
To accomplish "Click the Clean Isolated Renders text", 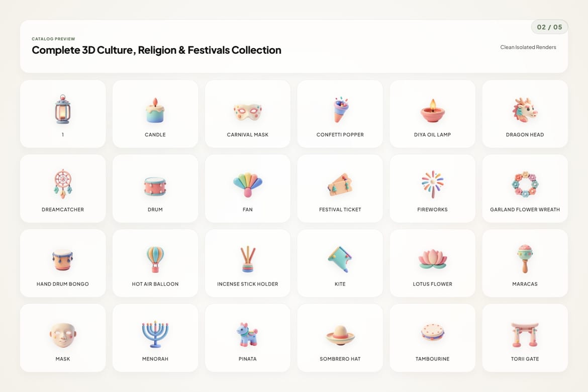I will click(x=528, y=47).
